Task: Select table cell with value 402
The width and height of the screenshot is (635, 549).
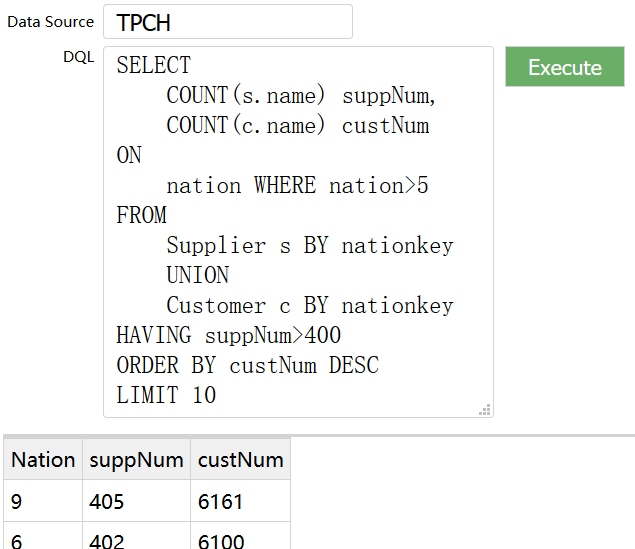Action: 136,538
